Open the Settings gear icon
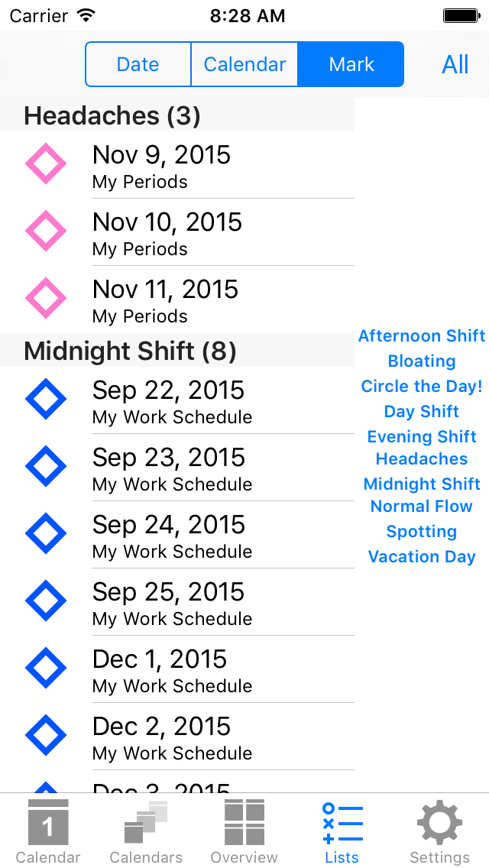 tap(439, 824)
